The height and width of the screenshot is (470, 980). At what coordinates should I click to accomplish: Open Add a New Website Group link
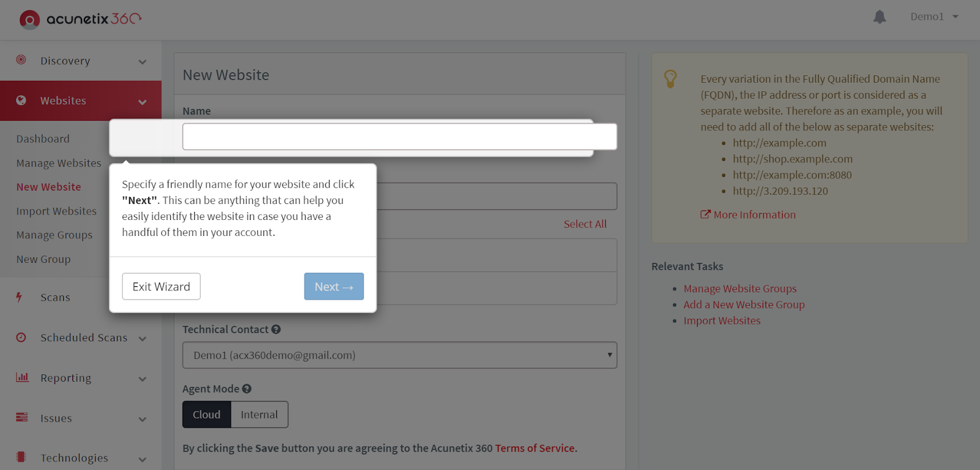[x=744, y=305]
